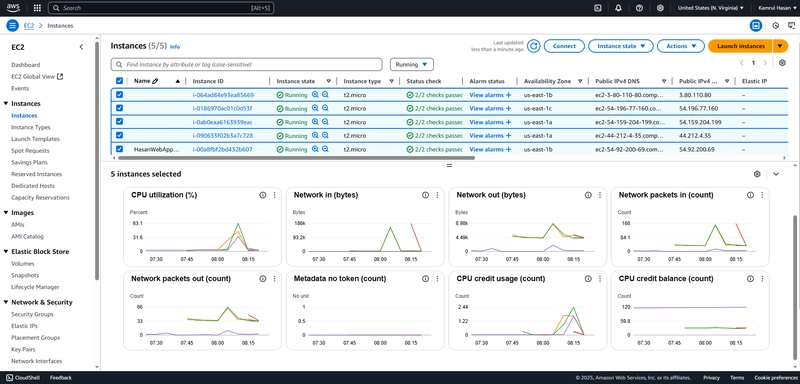The width and height of the screenshot is (800, 384).
Task: Toggle the select-all instances checkbox
Action: (x=119, y=81)
